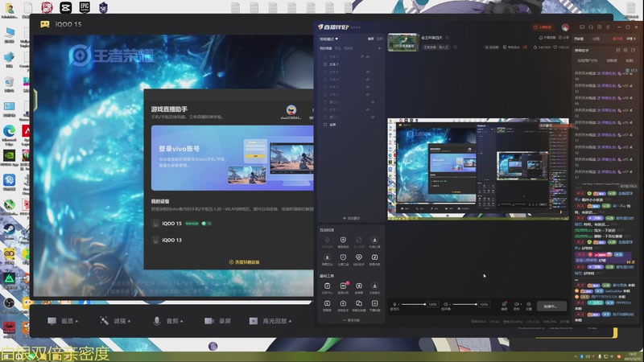
Task: Open the 弹幕助手 settings gear
Action: click(625, 50)
